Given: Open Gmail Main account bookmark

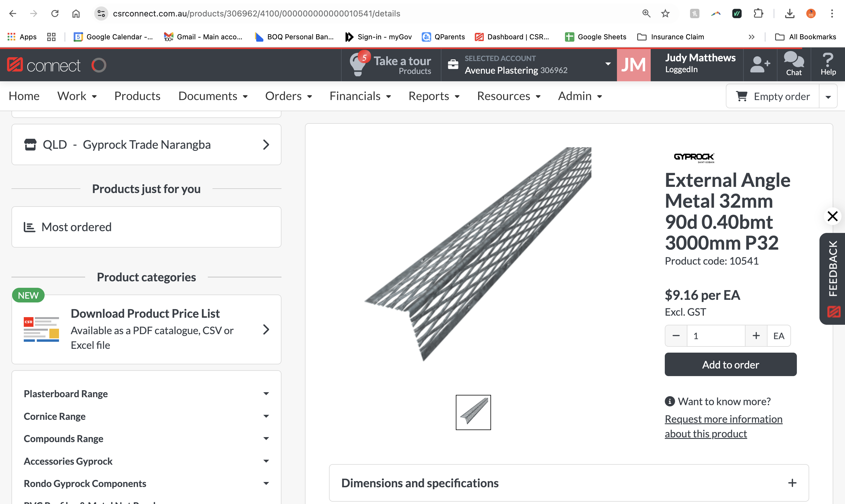Looking at the screenshot, I should click(x=203, y=37).
